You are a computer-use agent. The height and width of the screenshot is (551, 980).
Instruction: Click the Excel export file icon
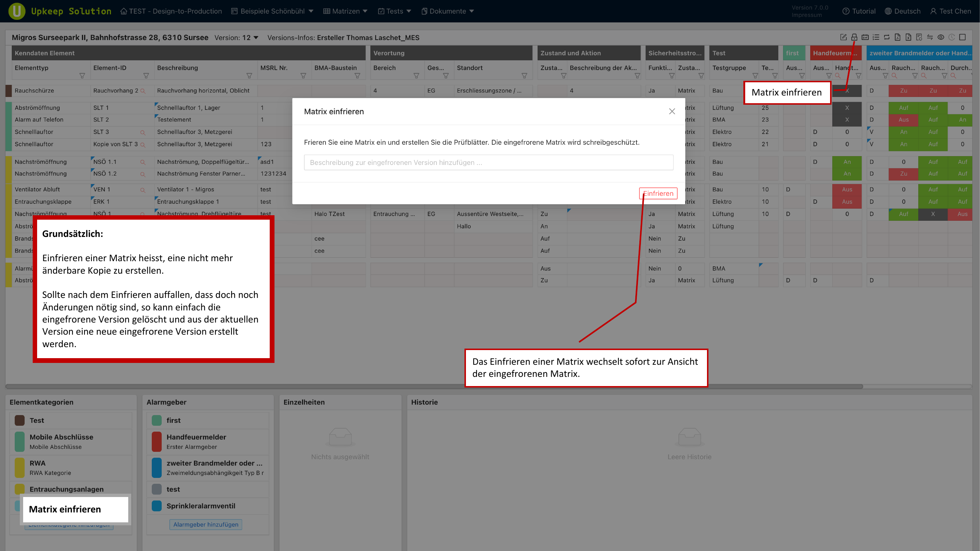pos(908,37)
